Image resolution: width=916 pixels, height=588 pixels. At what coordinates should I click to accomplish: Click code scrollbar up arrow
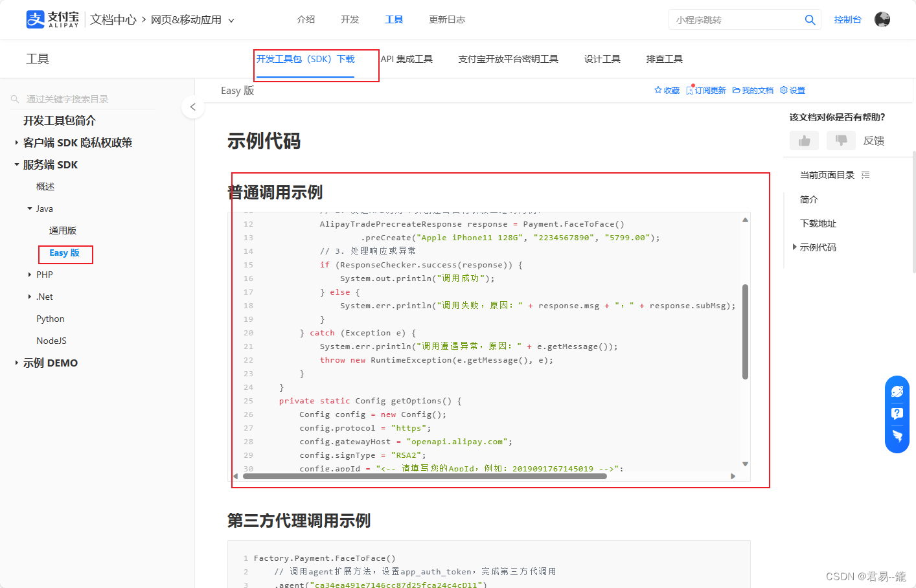point(745,220)
